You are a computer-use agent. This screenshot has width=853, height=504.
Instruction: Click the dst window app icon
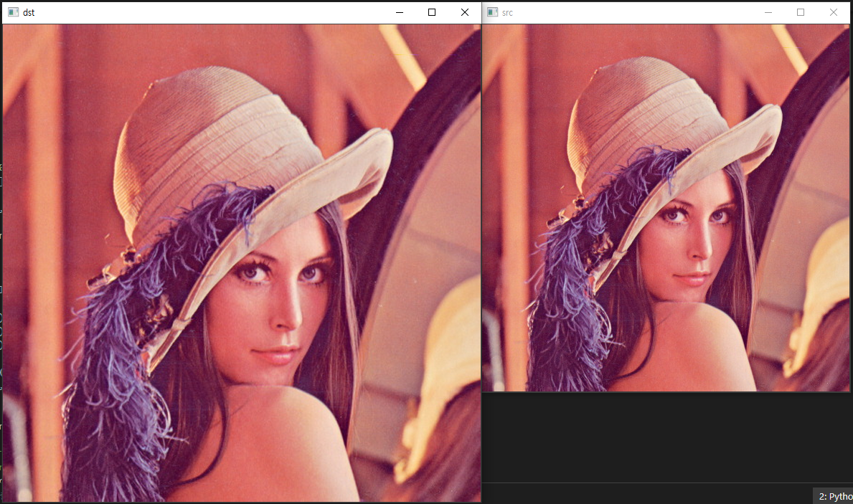13,12
